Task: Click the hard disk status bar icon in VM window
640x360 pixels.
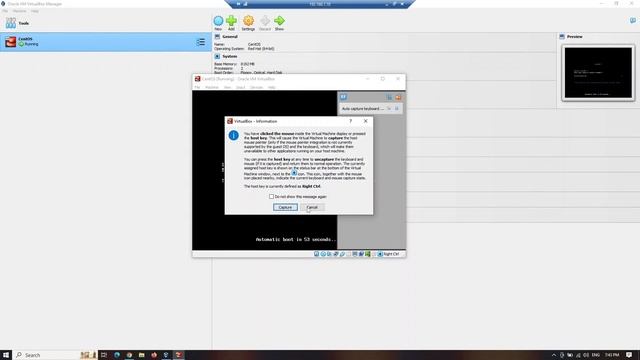Action: point(316,254)
